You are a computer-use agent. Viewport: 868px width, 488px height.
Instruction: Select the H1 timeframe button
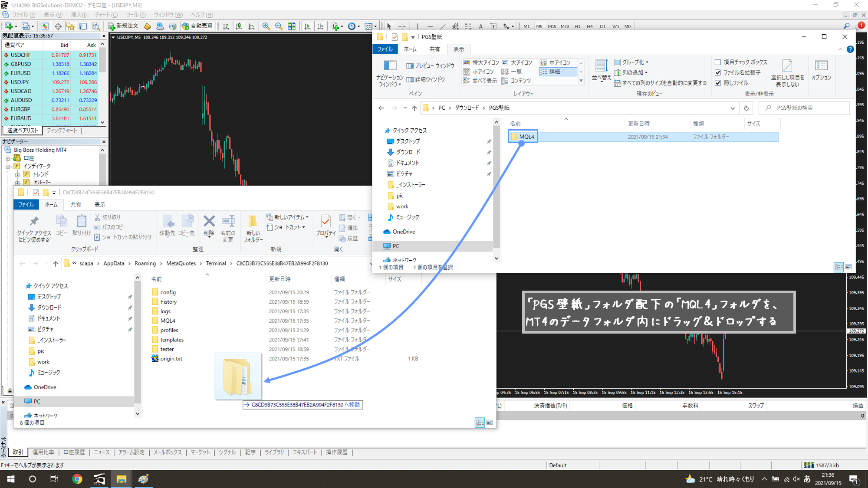tap(577, 26)
